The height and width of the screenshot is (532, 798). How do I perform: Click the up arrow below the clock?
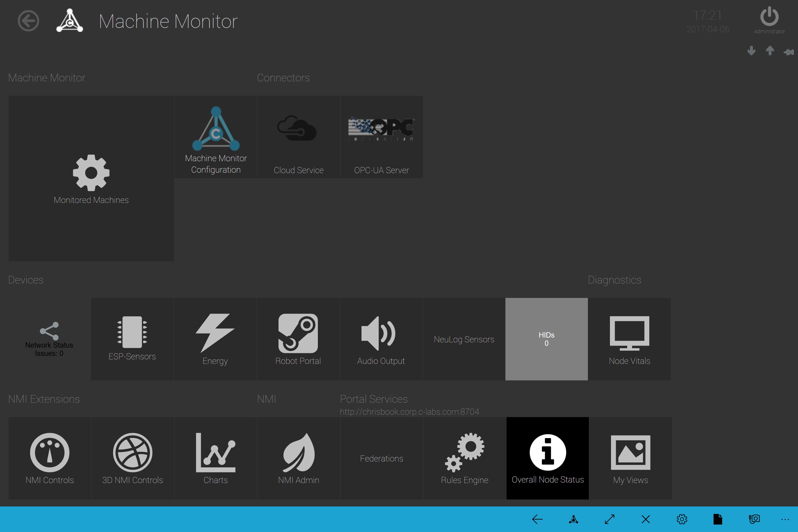770,51
